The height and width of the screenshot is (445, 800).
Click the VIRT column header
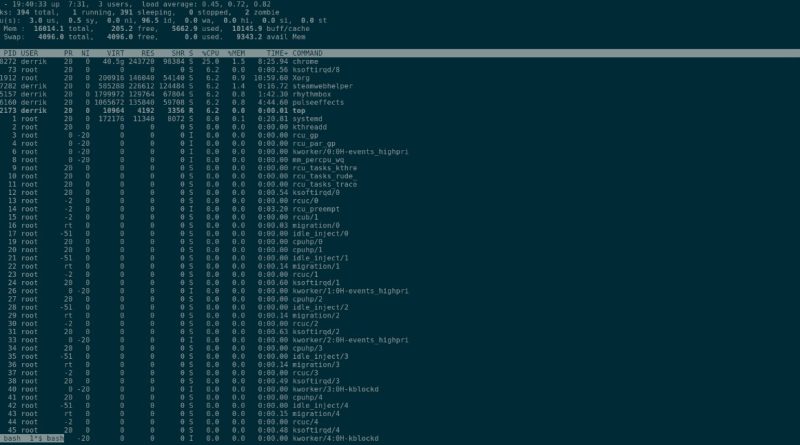[116, 53]
